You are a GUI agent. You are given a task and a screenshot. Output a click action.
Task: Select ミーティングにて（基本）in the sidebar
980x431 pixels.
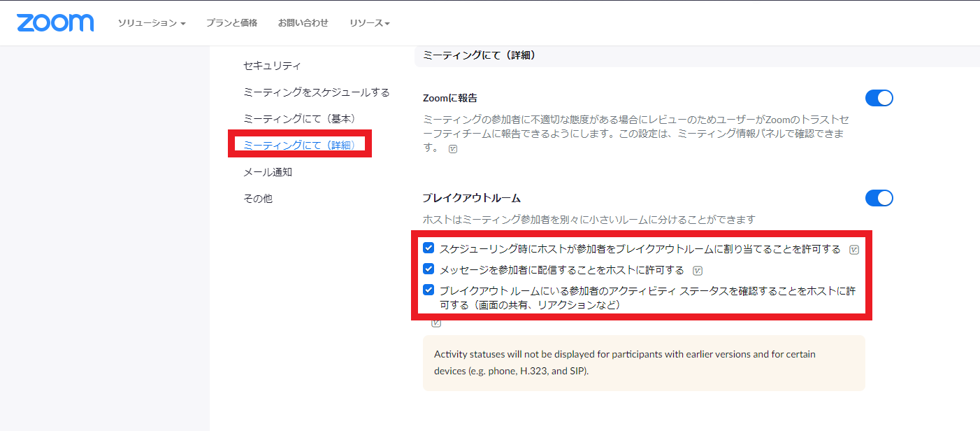pos(298,118)
